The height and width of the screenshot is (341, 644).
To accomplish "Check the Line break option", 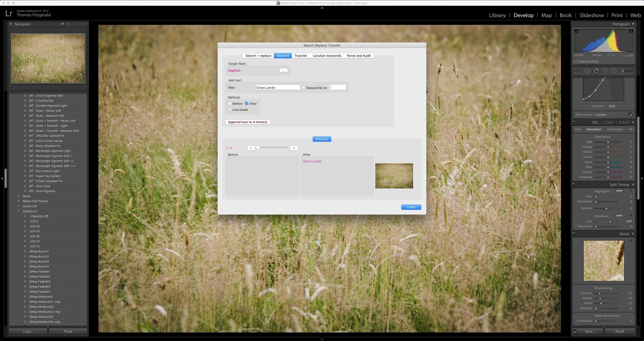I will point(230,109).
